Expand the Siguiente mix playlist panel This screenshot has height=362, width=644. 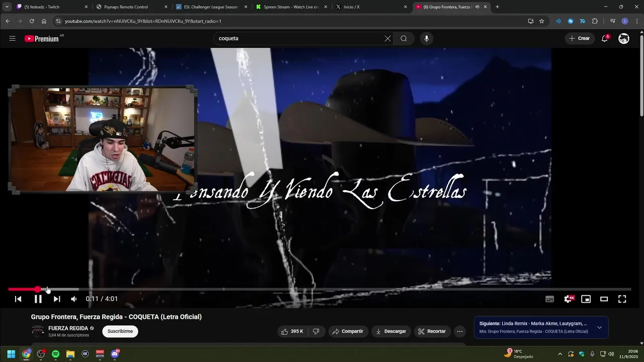pos(599,327)
